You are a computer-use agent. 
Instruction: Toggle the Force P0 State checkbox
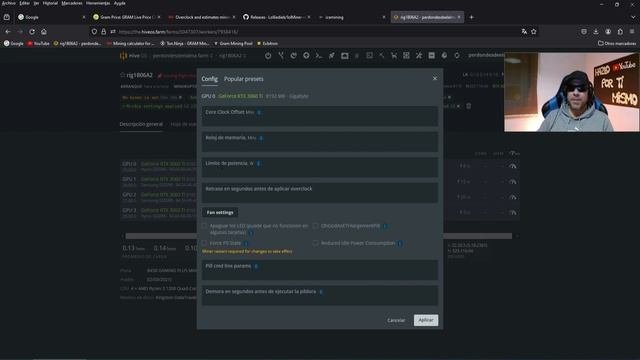204,243
